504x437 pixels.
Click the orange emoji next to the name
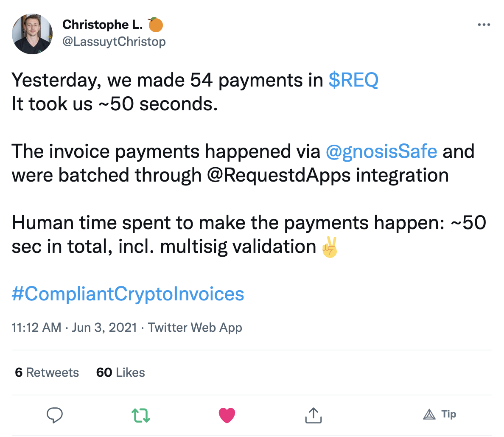156,25
